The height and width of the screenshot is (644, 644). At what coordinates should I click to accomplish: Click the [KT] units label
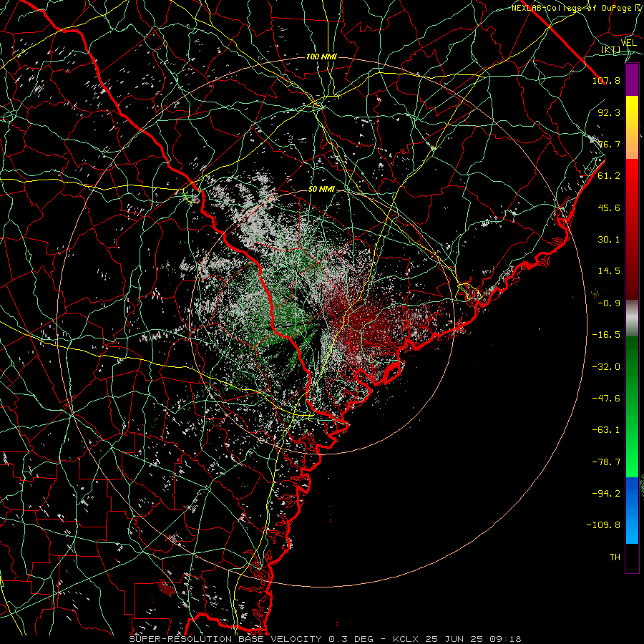pyautogui.click(x=610, y=49)
